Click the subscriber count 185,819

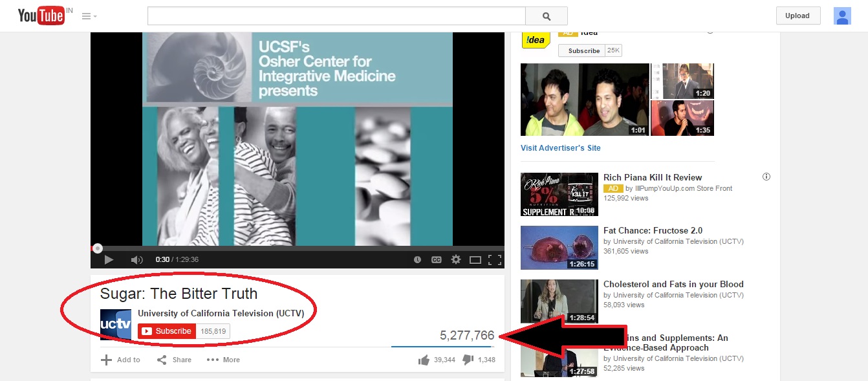[x=213, y=331]
